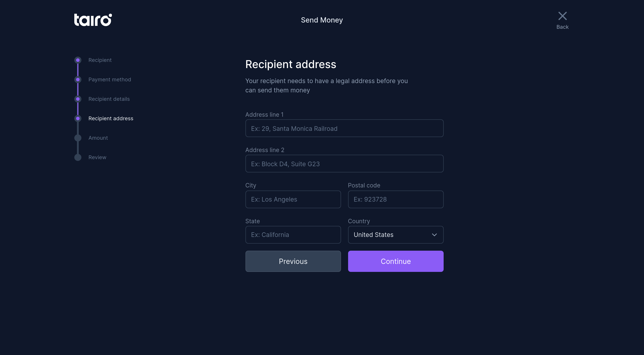
Task: Click the Payment method step circle
Action: point(78,80)
